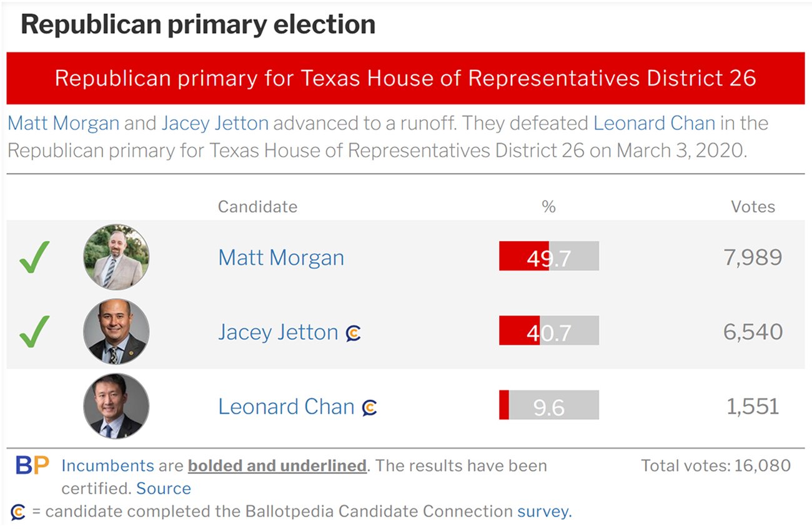Follow the Incumbents link in the footer
This screenshot has height=529, width=812.
[107, 466]
